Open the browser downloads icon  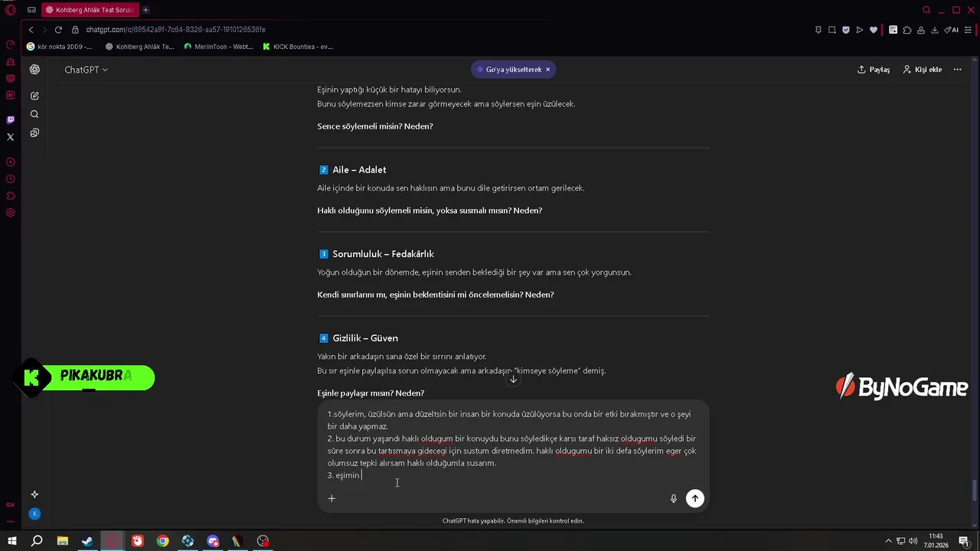934,30
